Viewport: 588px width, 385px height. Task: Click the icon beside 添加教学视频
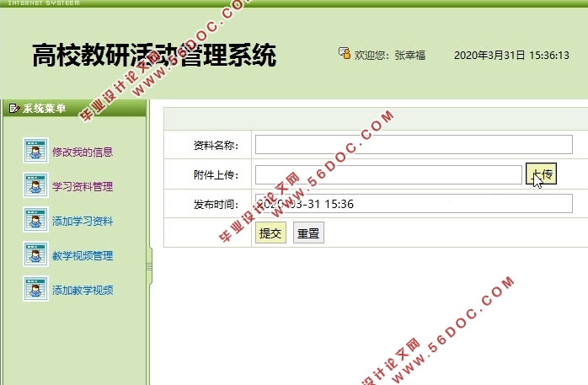pos(35,290)
